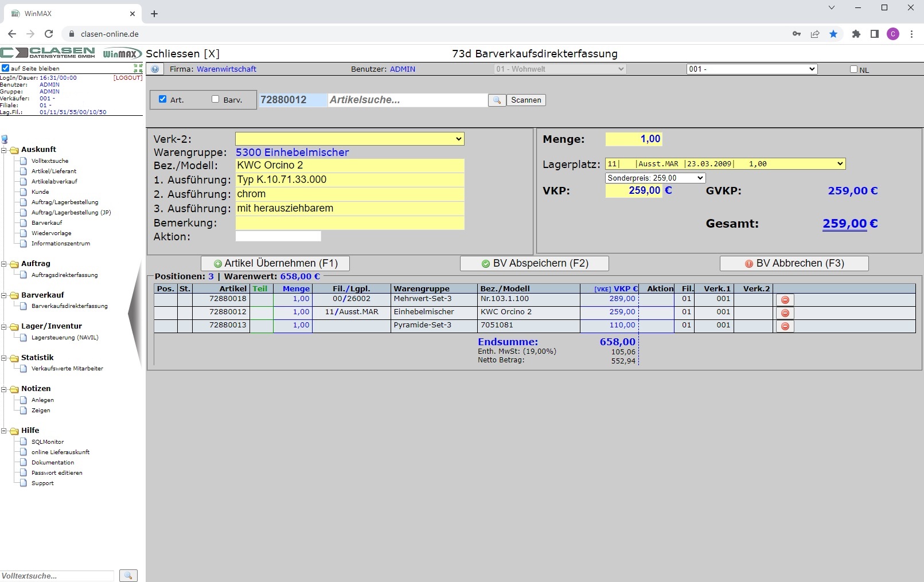
Task: Click the Auskunft folder icon
Action: [x=14, y=150]
